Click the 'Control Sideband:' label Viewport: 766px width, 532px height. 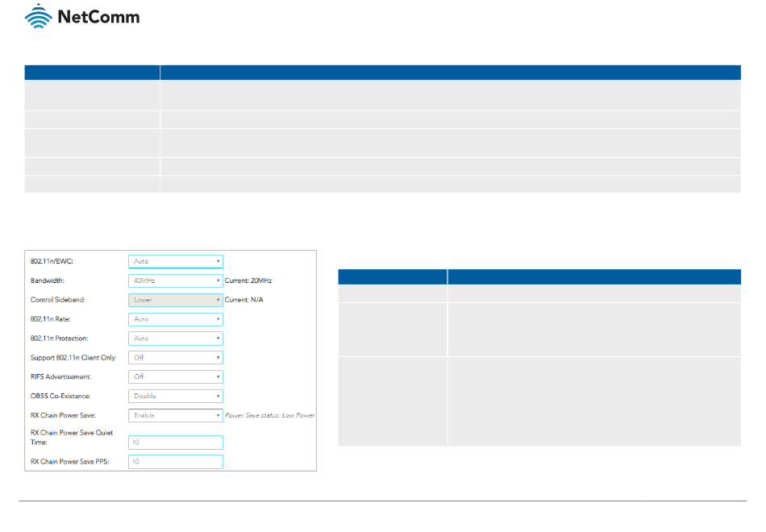[x=57, y=300]
